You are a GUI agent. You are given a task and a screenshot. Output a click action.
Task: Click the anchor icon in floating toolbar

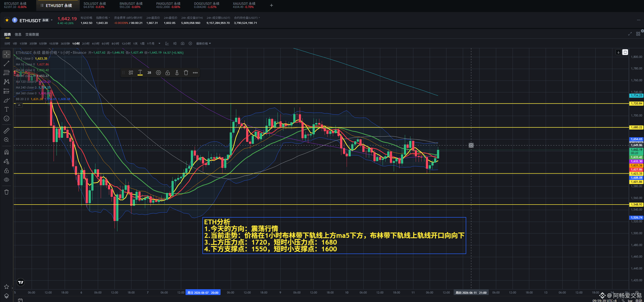click(x=177, y=73)
